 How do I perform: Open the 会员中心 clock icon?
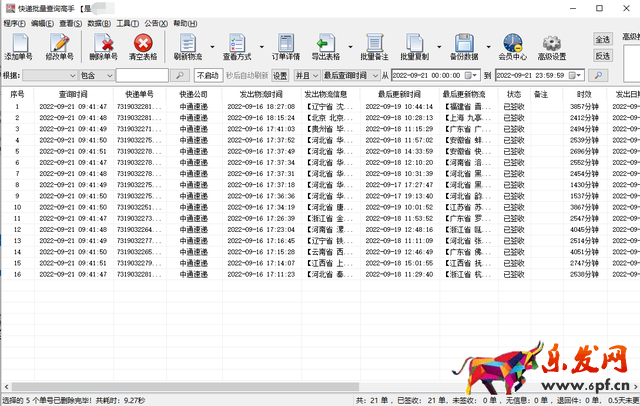511,43
